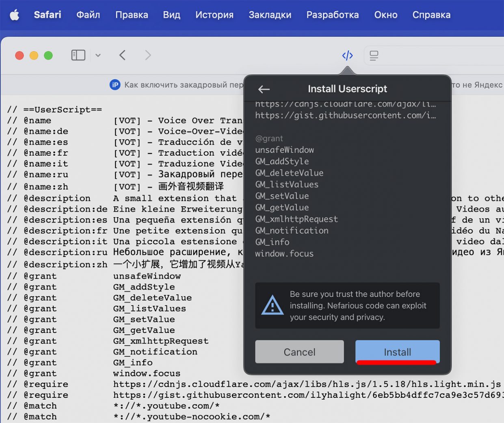Click the GM_xmlhttpRequest grant entry in popup

pos(296,219)
